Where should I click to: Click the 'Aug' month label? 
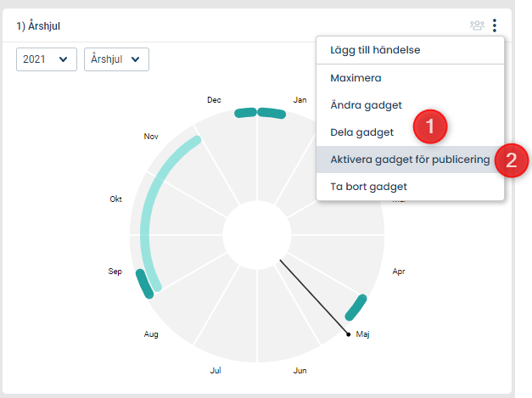151,334
